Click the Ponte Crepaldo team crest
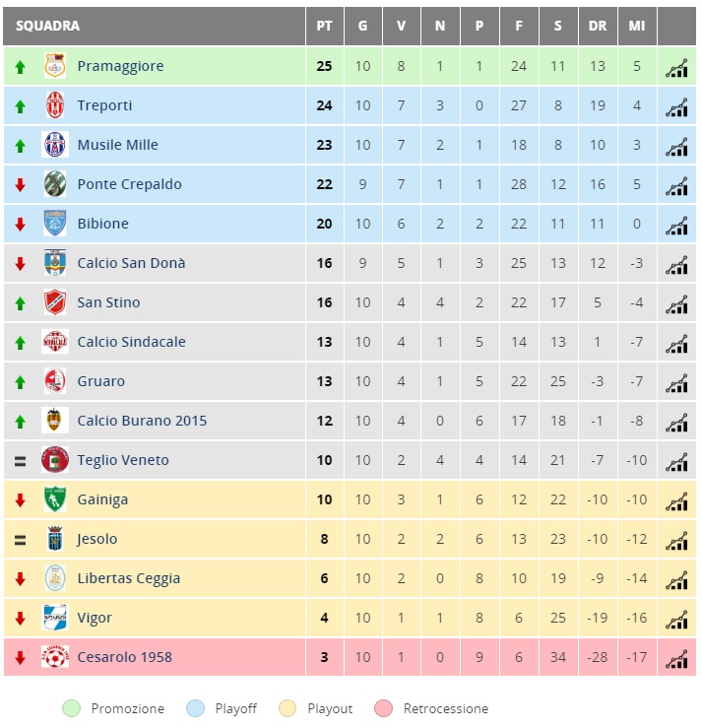Image resolution: width=702 pixels, height=728 pixels. [55, 184]
